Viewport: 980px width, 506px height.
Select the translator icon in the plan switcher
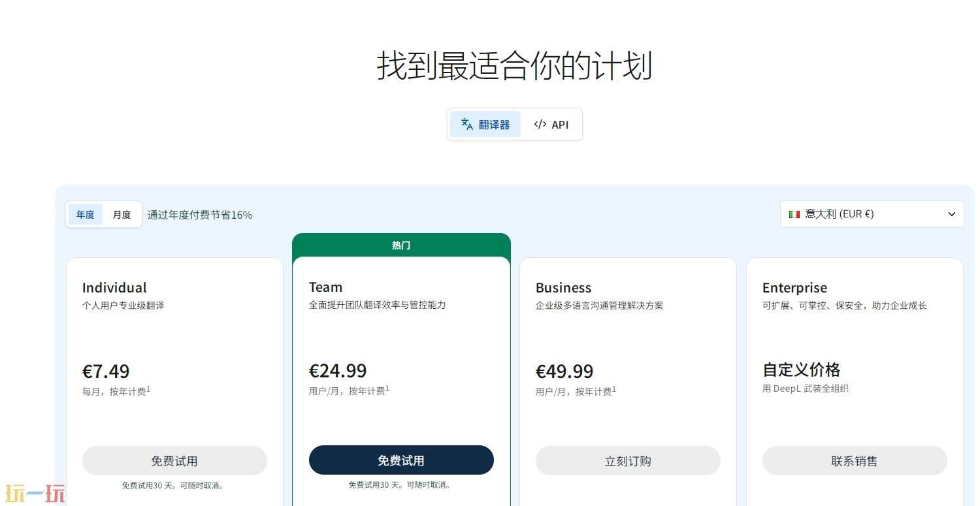pos(466,124)
